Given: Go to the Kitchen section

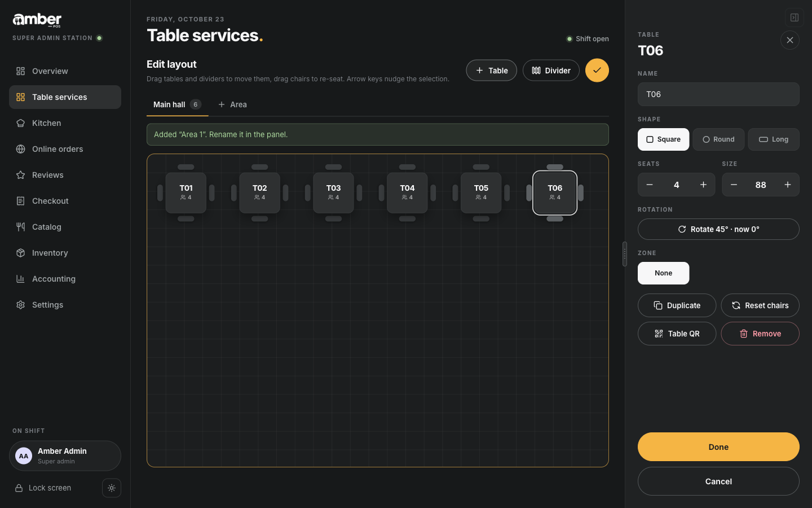Looking at the screenshot, I should [65, 123].
